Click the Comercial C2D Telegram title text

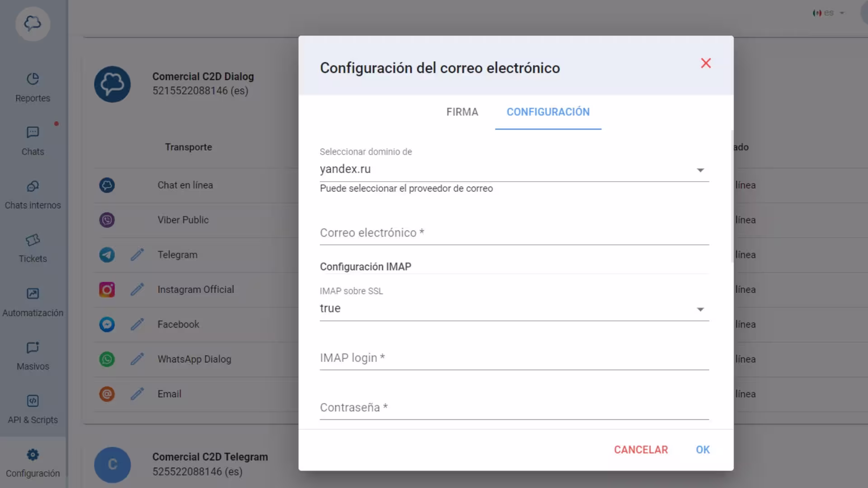210,457
